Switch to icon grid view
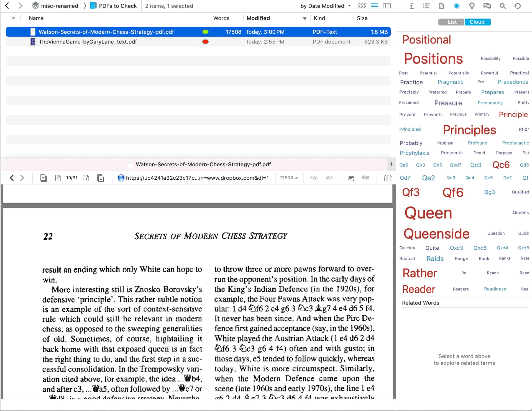 point(362,6)
